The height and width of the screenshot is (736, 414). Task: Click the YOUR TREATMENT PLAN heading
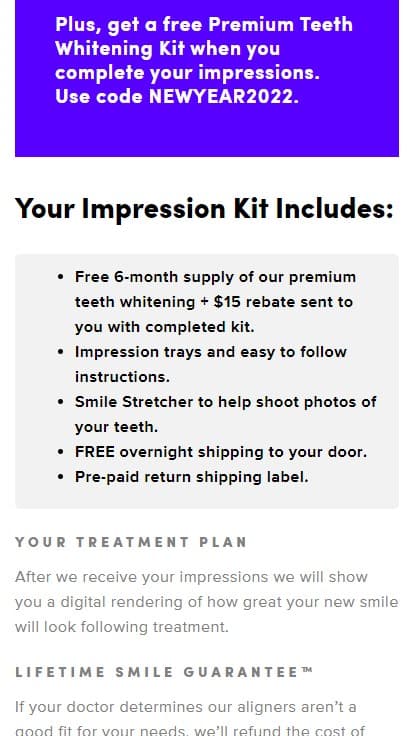(131, 542)
